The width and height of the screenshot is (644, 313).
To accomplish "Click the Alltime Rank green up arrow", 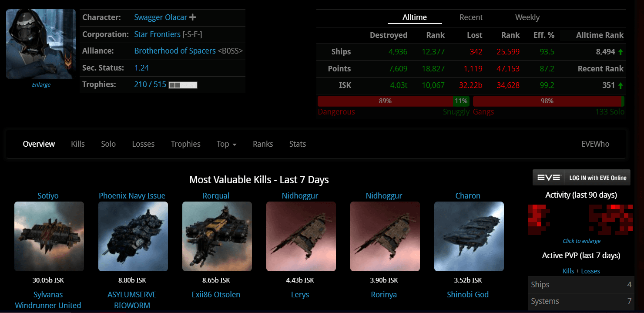I will pos(620,52).
